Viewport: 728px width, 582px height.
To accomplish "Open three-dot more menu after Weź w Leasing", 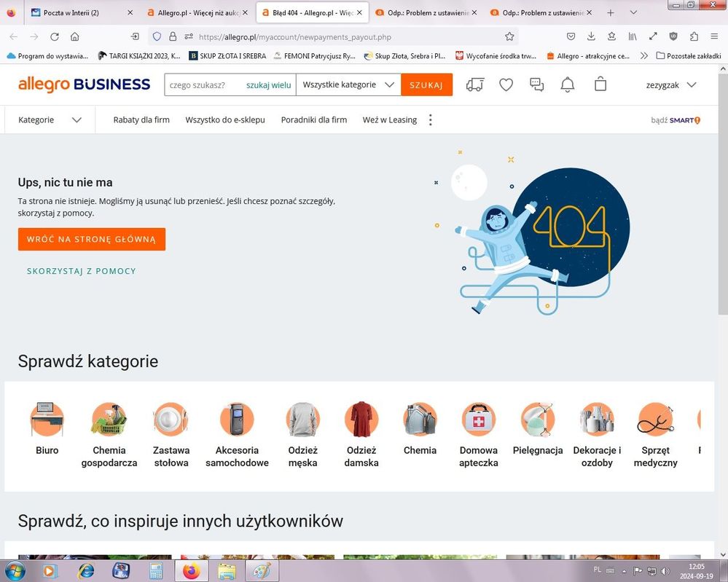I will click(x=431, y=119).
